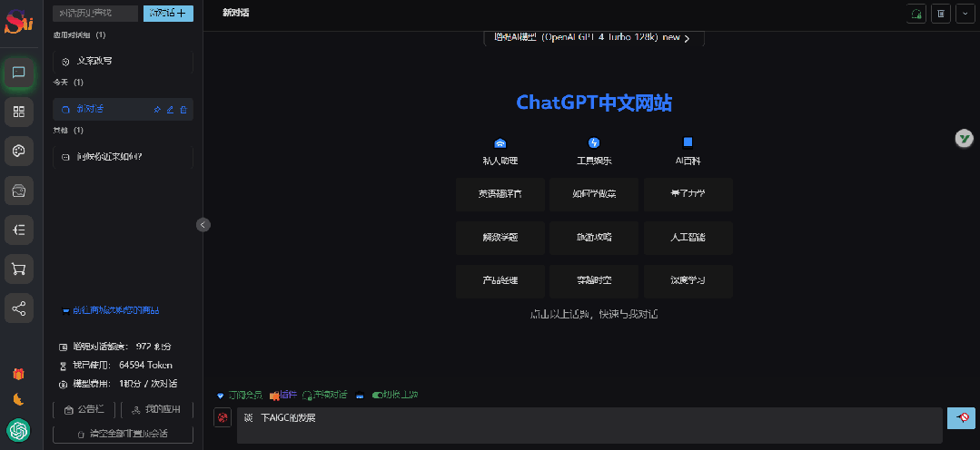Screen dimensions: 980x450
Task: Collapse the conversation sidebar with arrow handle
Action: click(x=203, y=225)
